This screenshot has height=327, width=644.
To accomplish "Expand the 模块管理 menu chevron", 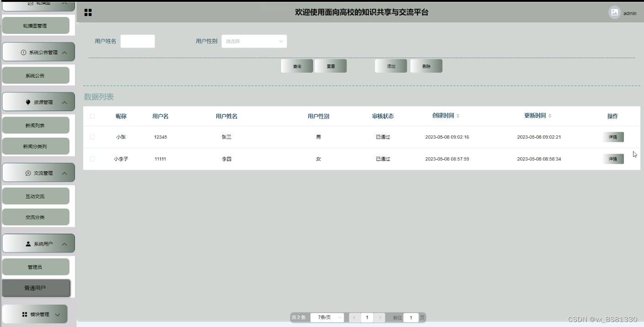I will coord(58,315).
